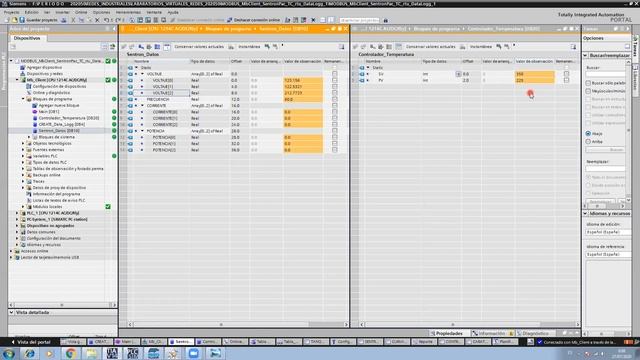Expand the PLC_1 [CPU 1214C AC/DC/Rly] node
This screenshot has height=360, width=640.
point(17,213)
